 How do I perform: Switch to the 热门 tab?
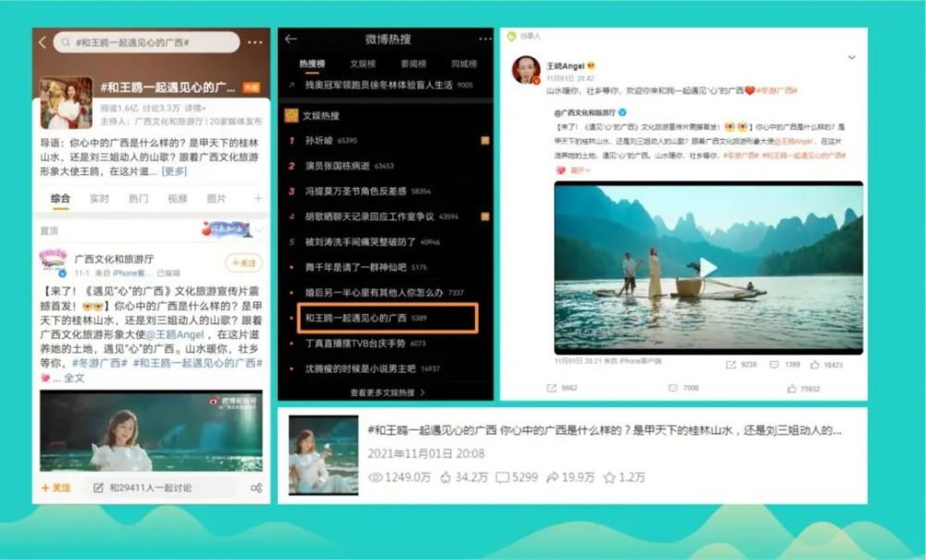click(138, 199)
